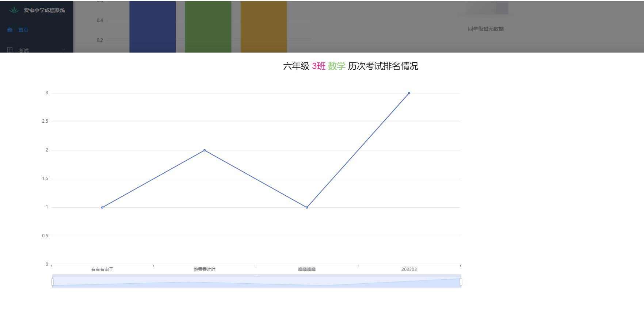The height and width of the screenshot is (322, 644).
Task: Click the data point above 噢噢噢噢
Action: 307,207
